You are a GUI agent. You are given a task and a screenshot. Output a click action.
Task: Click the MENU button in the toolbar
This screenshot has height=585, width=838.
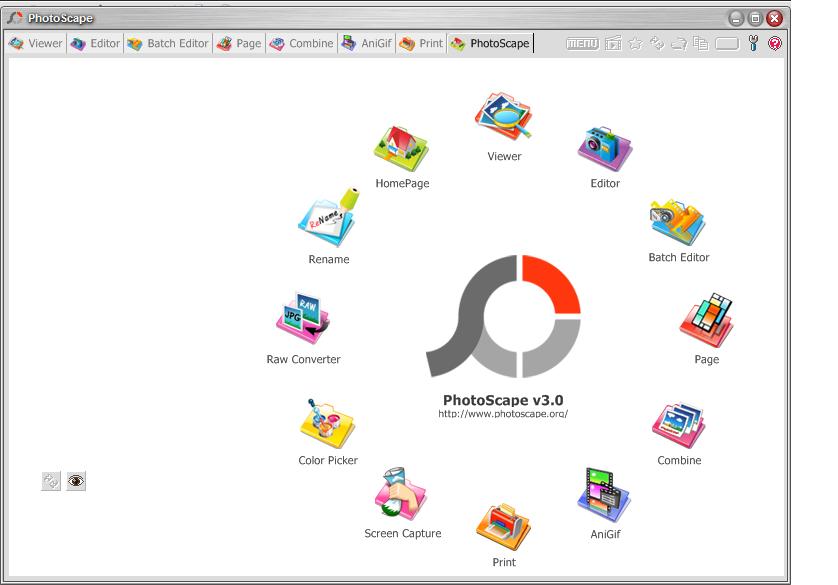pos(583,44)
